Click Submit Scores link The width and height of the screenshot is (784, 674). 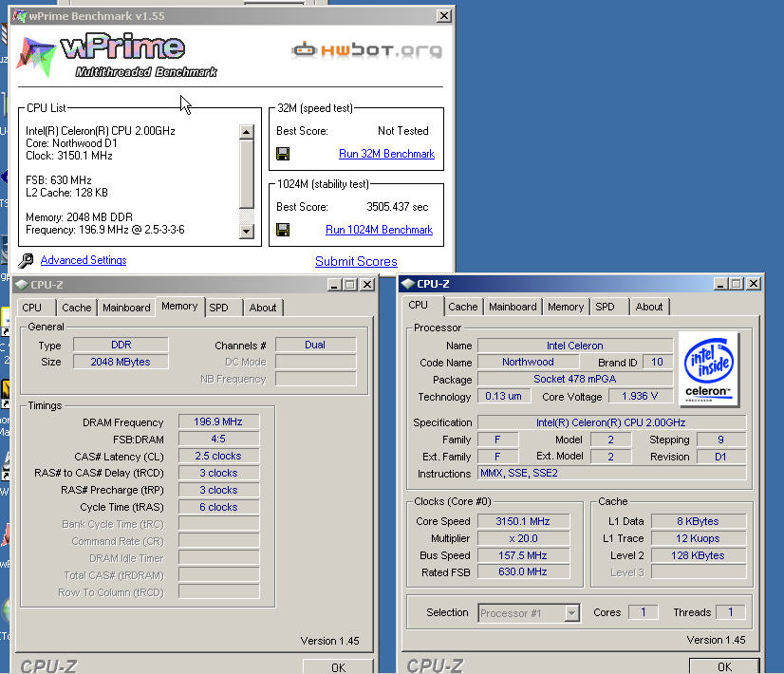pos(356,261)
